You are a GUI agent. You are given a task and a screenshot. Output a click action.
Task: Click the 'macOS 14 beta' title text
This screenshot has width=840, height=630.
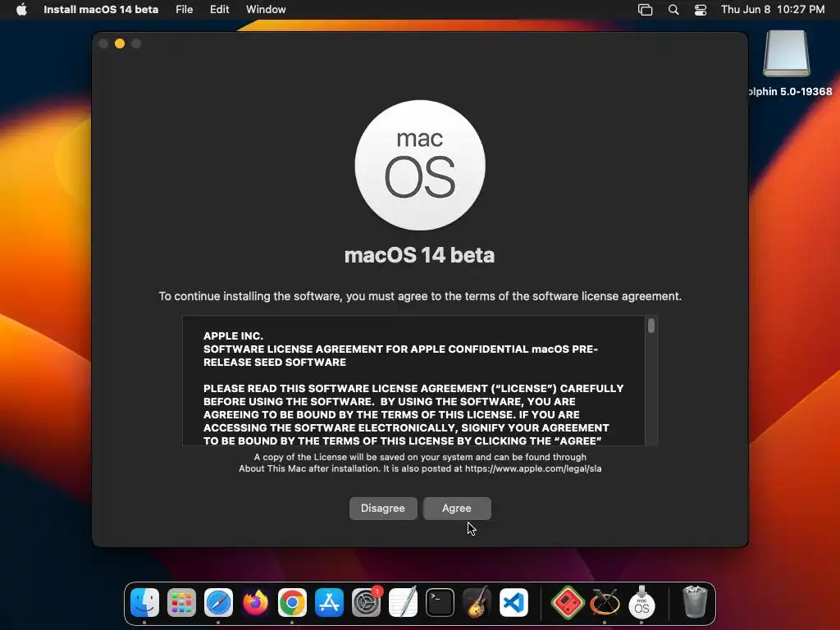[x=419, y=255]
